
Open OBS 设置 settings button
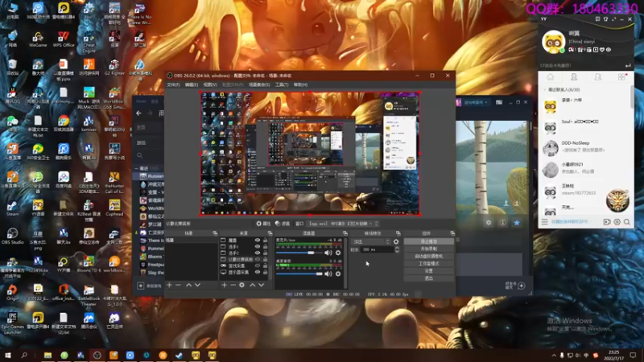pyautogui.click(x=429, y=271)
